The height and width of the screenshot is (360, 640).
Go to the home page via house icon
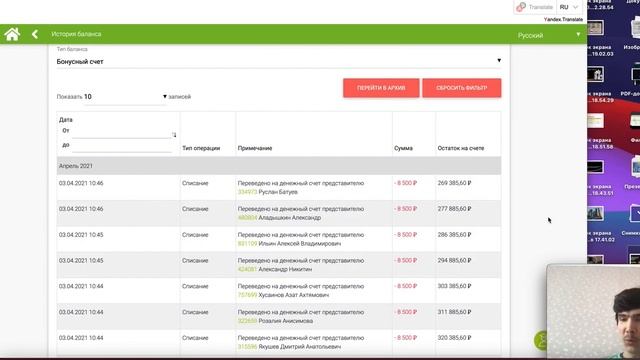tap(12, 34)
